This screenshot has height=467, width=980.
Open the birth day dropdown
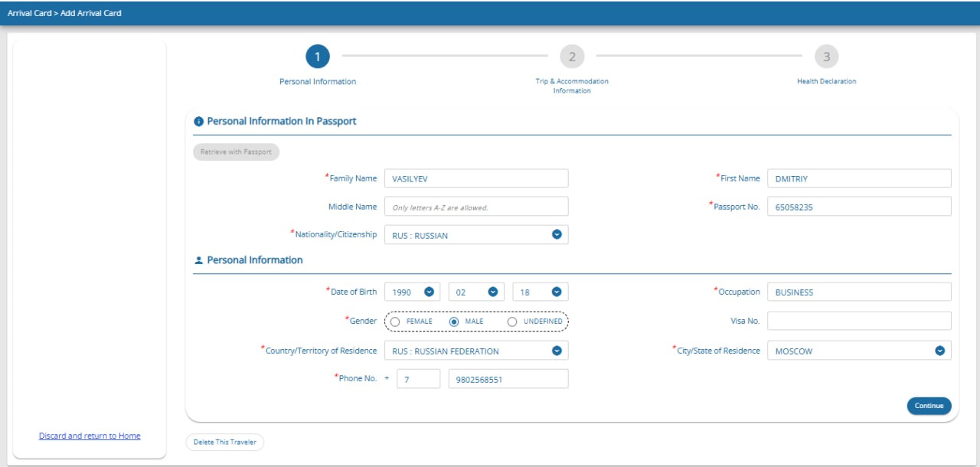(557, 292)
